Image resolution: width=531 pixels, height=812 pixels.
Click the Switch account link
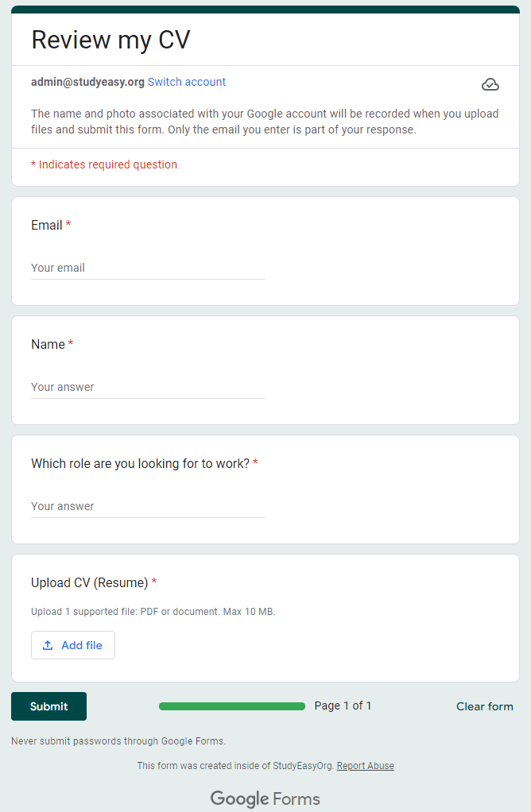187,82
